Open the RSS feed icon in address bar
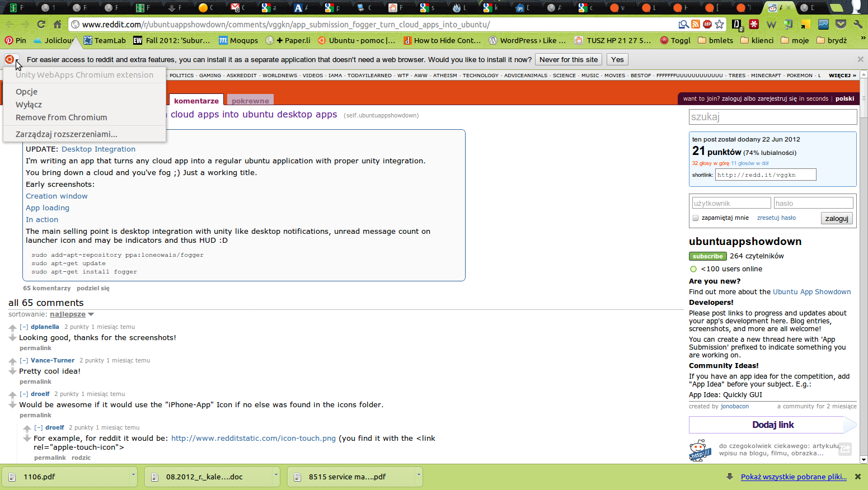Viewport: 868px width, 490px height. coord(695,24)
